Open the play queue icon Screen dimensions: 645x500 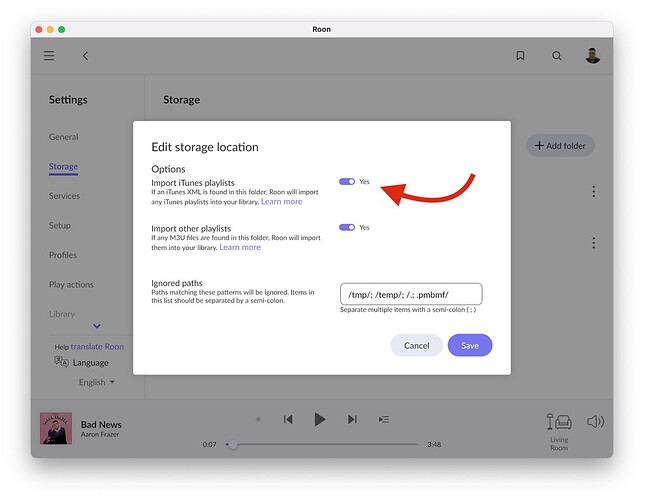pos(384,419)
